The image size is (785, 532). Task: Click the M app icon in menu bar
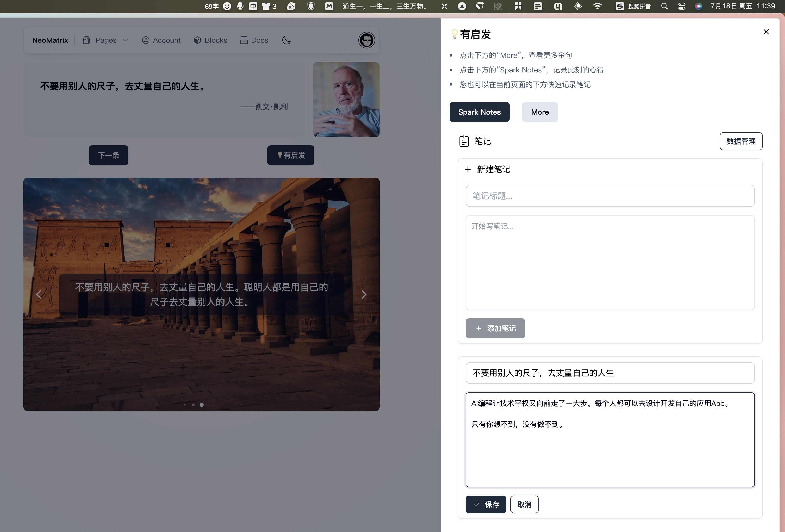point(329,6)
